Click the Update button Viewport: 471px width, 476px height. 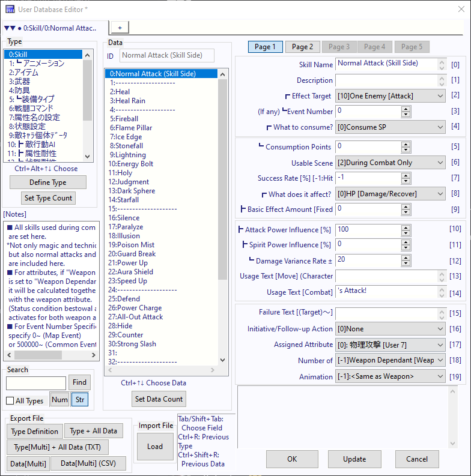[354, 459]
